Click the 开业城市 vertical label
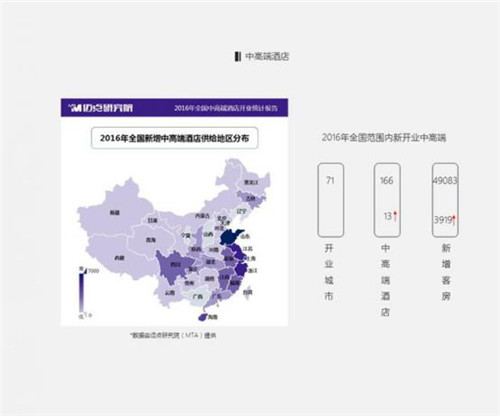The width and height of the screenshot is (500, 416). [329, 272]
